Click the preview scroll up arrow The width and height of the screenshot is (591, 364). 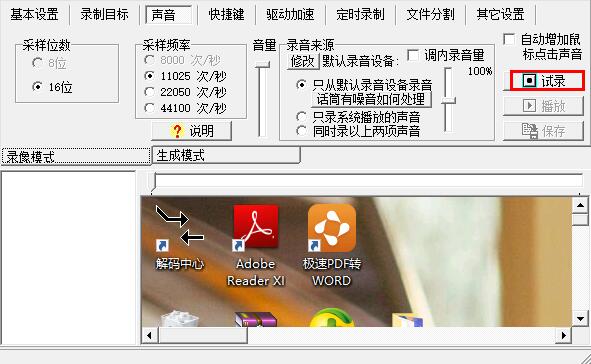[x=580, y=205]
